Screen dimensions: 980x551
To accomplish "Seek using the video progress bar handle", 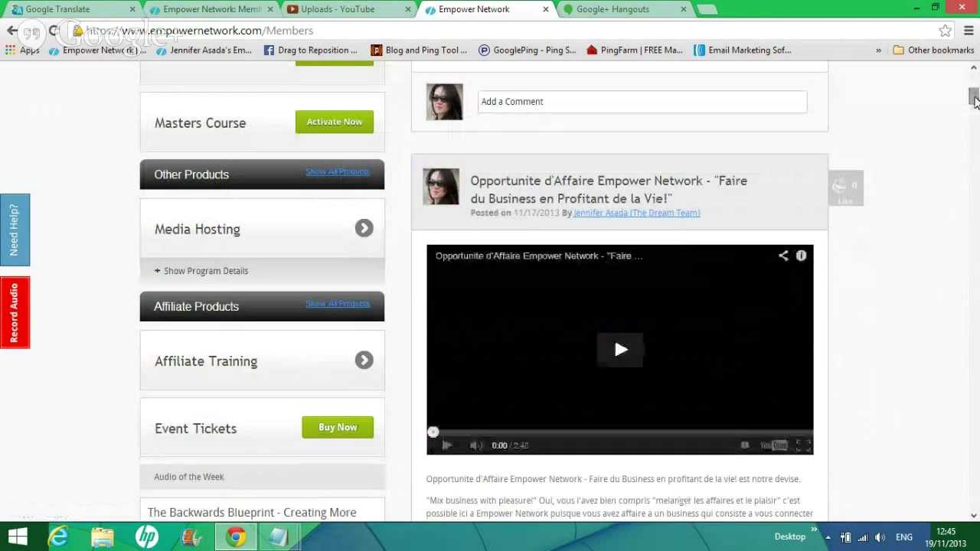I will click(x=433, y=432).
